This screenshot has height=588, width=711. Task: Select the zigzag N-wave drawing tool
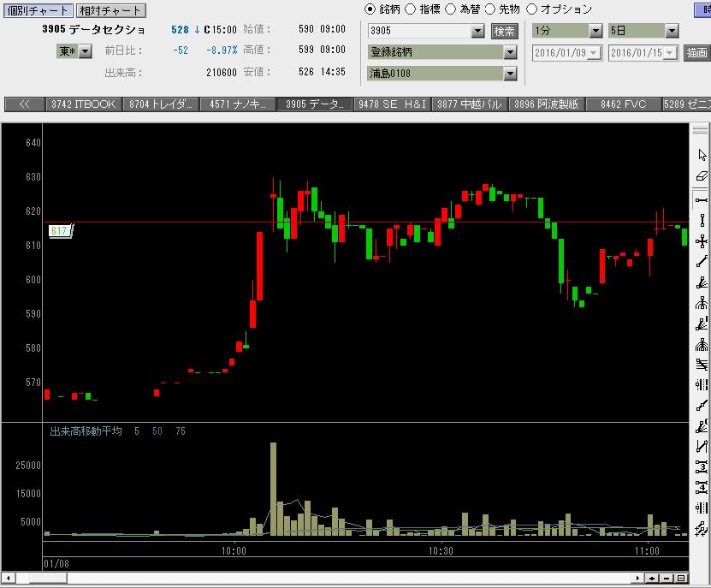point(702,446)
